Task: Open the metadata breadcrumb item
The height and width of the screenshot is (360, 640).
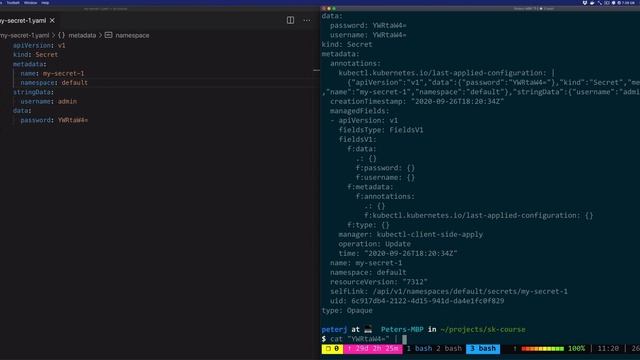Action: click(82, 36)
